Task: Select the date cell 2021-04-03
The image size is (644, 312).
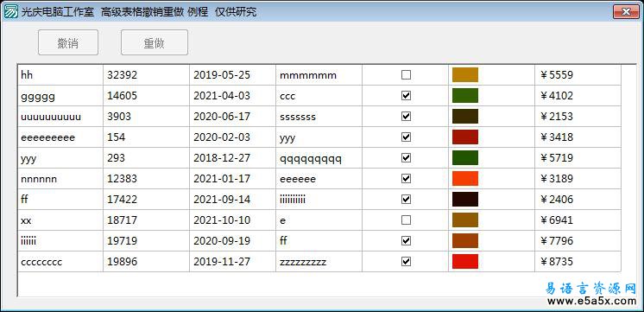Action: (x=232, y=95)
